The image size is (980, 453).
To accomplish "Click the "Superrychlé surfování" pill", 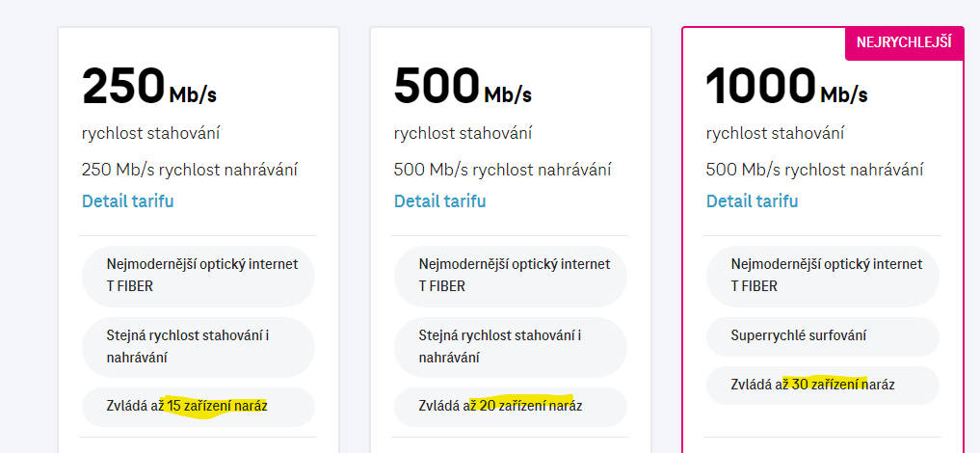I will pyautogui.click(x=822, y=335).
